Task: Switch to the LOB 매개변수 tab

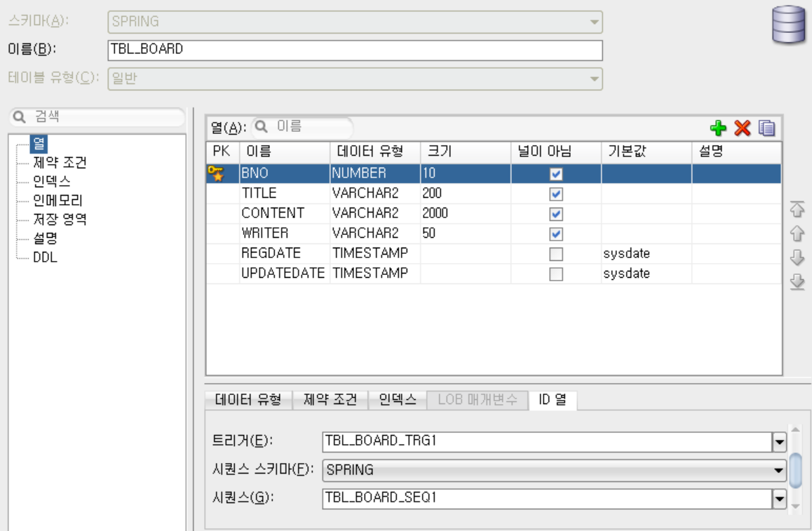Action: (x=478, y=399)
